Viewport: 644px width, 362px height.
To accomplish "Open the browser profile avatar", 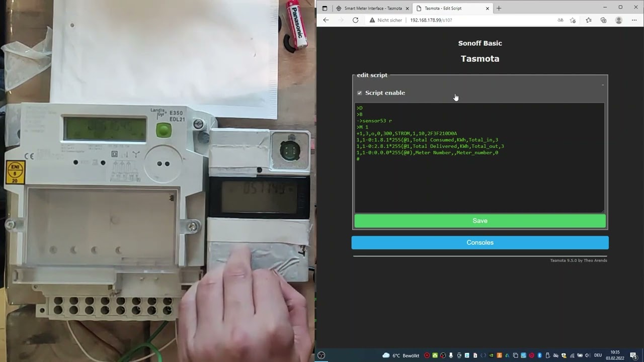I will [619, 20].
